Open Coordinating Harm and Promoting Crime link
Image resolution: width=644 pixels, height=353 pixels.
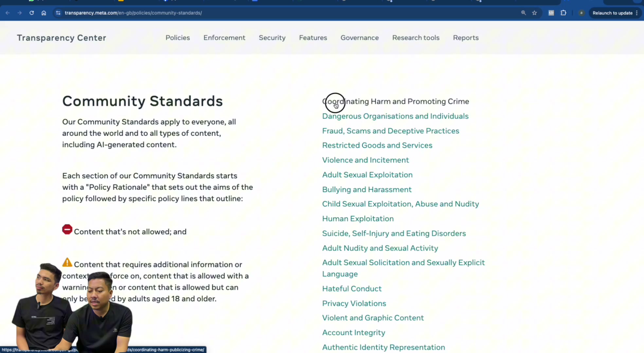tap(395, 101)
